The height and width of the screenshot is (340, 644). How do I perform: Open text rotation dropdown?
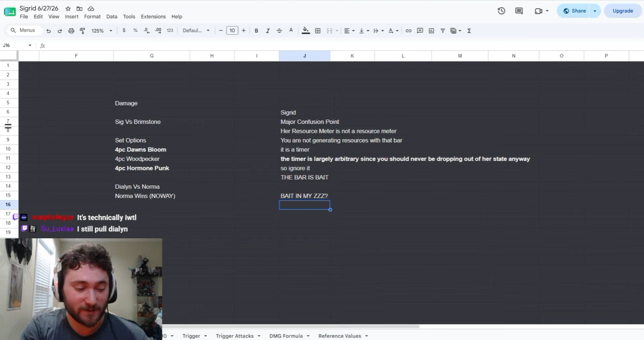pos(393,31)
